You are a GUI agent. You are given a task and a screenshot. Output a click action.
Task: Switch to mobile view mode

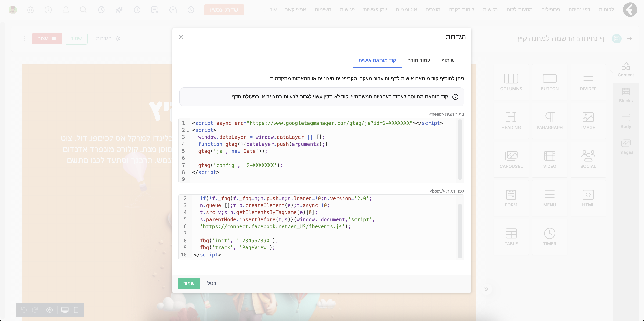[x=76, y=310]
